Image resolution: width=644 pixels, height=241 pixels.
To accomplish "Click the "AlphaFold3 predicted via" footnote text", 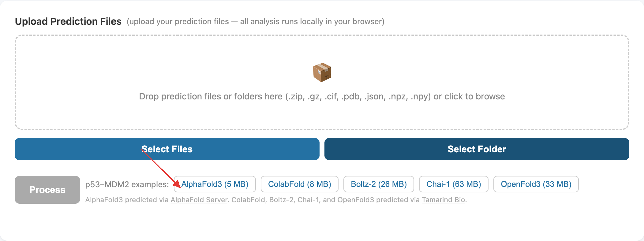I will [x=127, y=200].
